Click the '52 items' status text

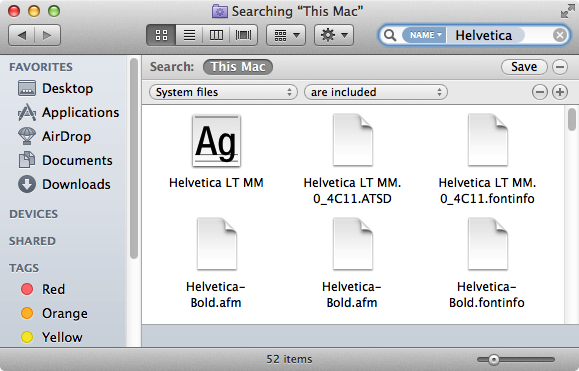tap(289, 359)
